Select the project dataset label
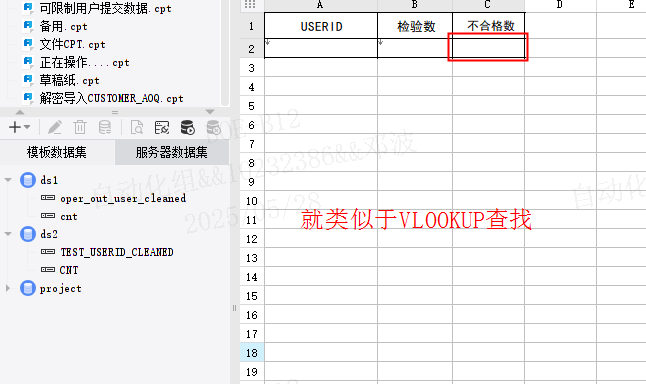The image size is (646, 384). coord(61,288)
